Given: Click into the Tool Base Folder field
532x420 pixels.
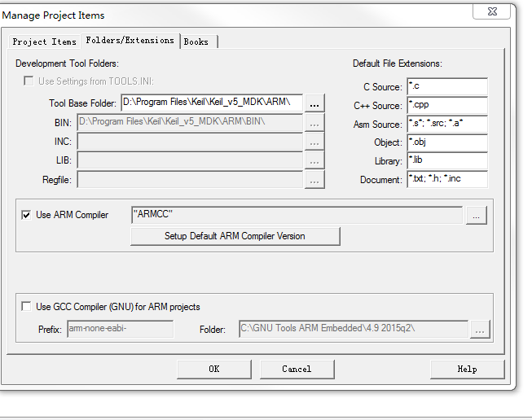Looking at the screenshot, I should [211, 103].
